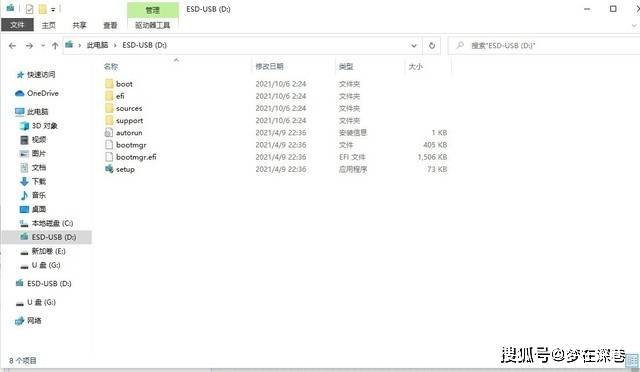Select the 管理 contextual tab header

tap(153, 10)
